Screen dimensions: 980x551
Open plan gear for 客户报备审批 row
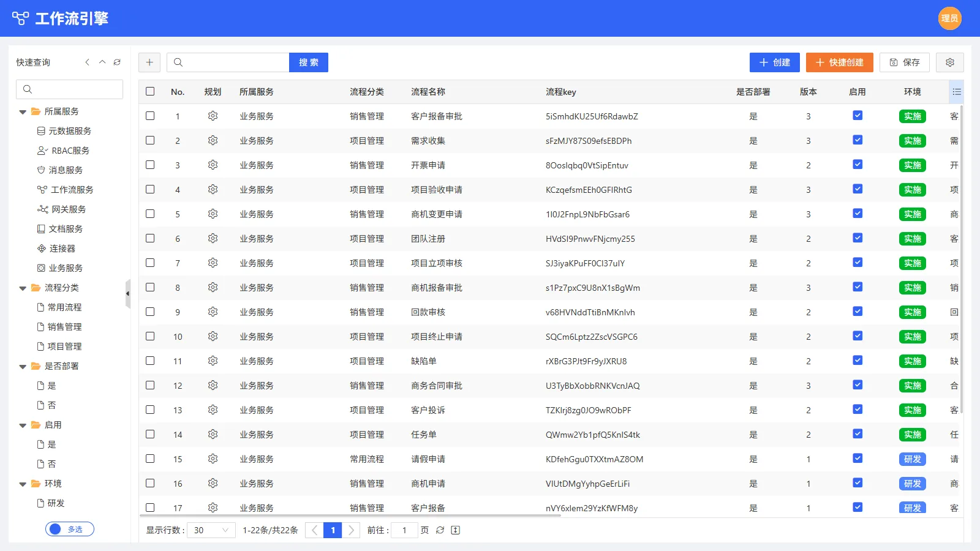(213, 116)
